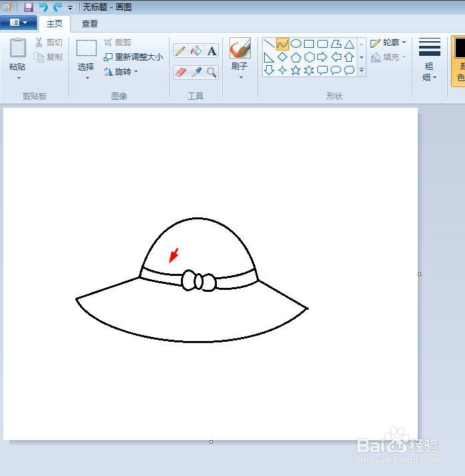Select the Oval shape

296,44
